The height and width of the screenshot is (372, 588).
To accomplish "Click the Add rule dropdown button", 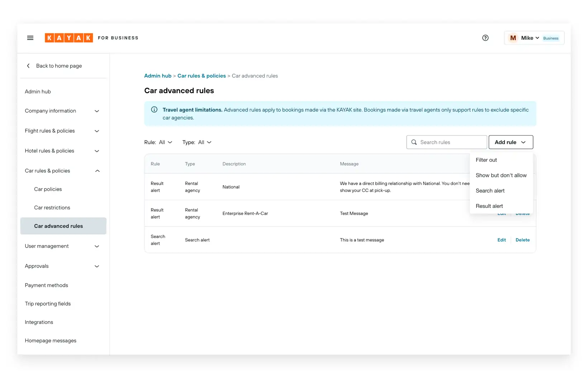I will click(x=511, y=142).
